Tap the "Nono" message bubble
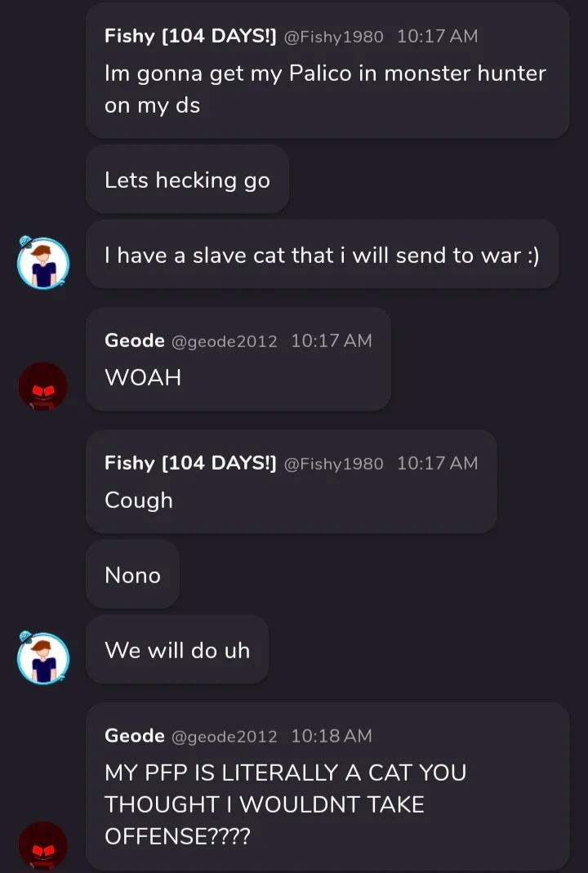The height and width of the screenshot is (873, 588). point(132,575)
